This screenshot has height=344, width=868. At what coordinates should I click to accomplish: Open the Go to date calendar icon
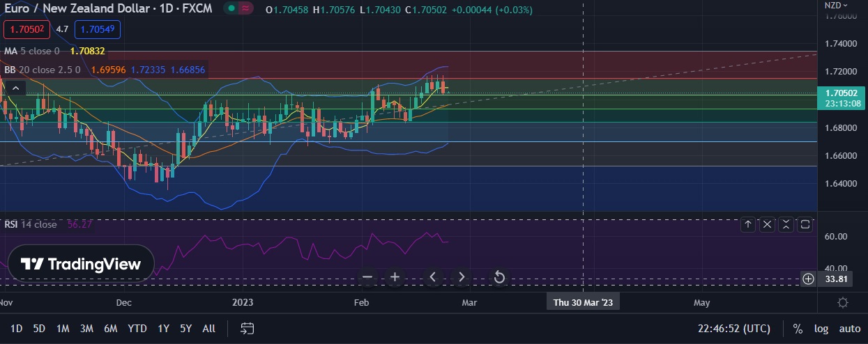247,329
